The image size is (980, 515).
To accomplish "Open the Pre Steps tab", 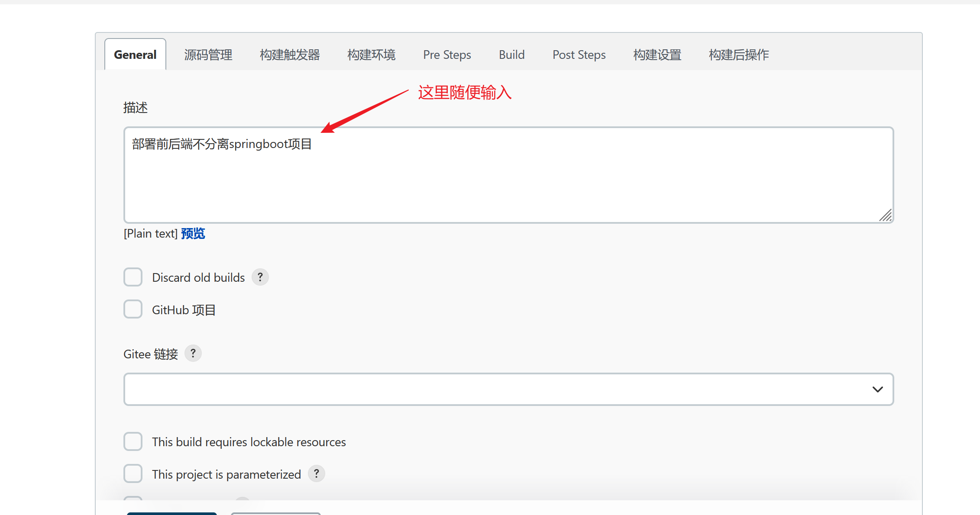I will pyautogui.click(x=447, y=55).
